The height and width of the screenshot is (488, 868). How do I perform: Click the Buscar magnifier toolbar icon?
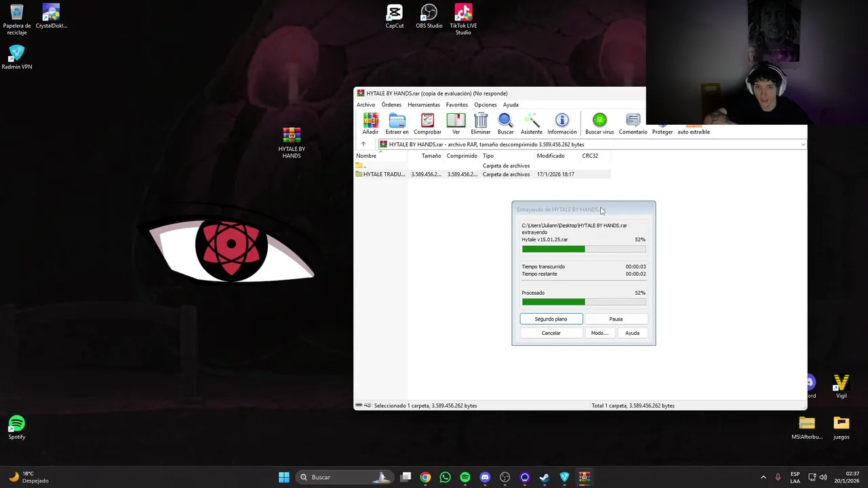point(506,123)
